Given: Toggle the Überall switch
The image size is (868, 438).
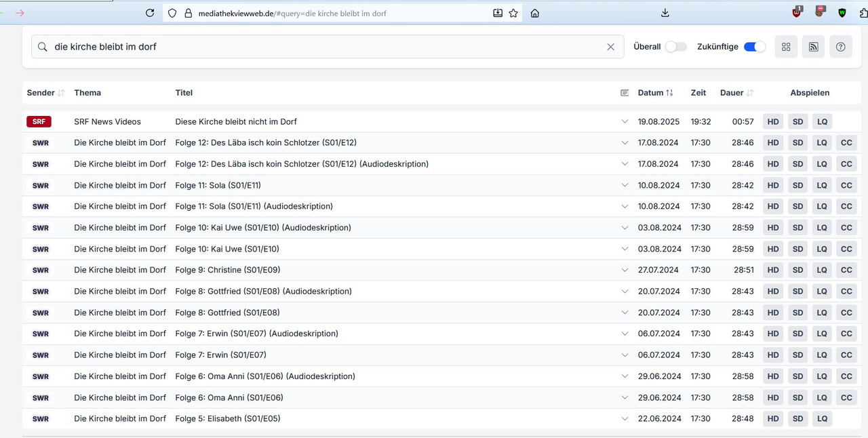Looking at the screenshot, I should pyautogui.click(x=675, y=47).
